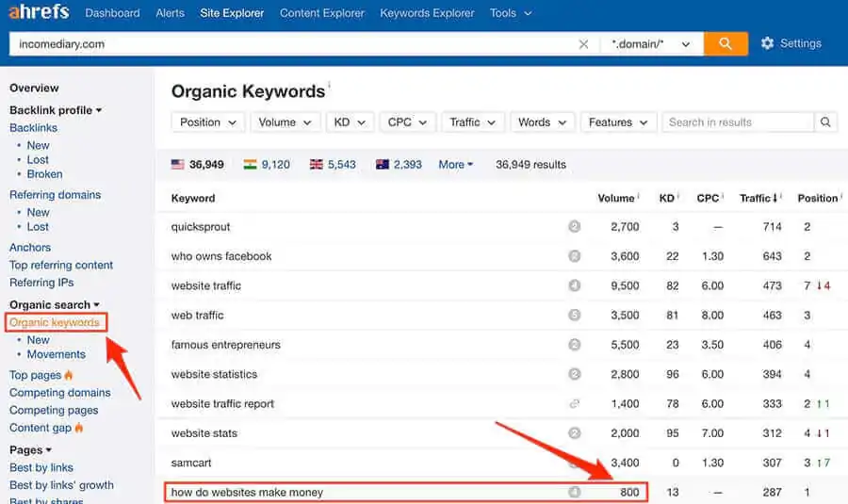The image size is (848, 504).
Task: Open the Tools menu
Action: 510,13
